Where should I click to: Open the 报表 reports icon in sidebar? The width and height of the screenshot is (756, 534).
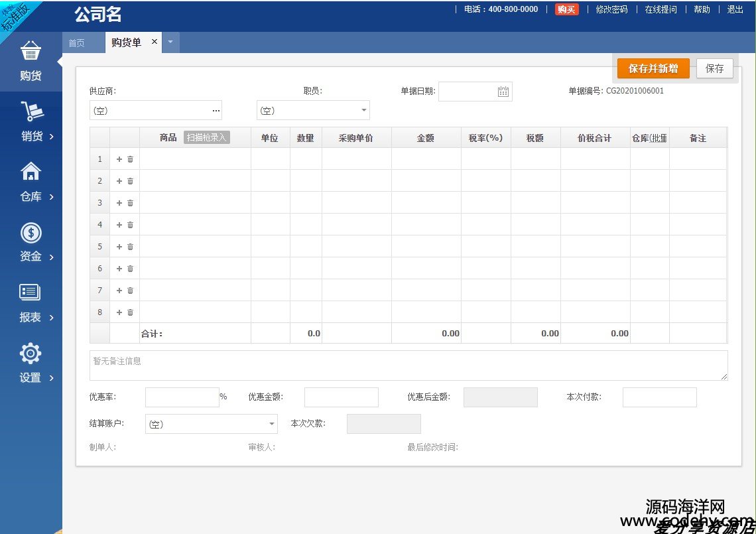click(x=31, y=293)
